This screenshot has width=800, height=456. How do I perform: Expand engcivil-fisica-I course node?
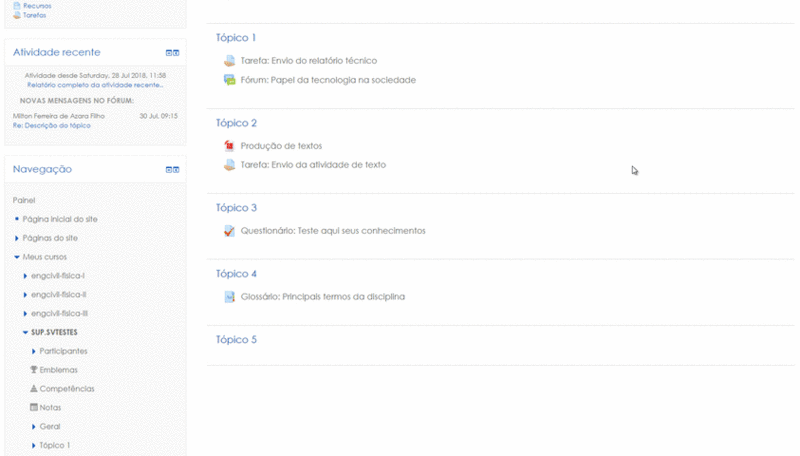pos(25,276)
